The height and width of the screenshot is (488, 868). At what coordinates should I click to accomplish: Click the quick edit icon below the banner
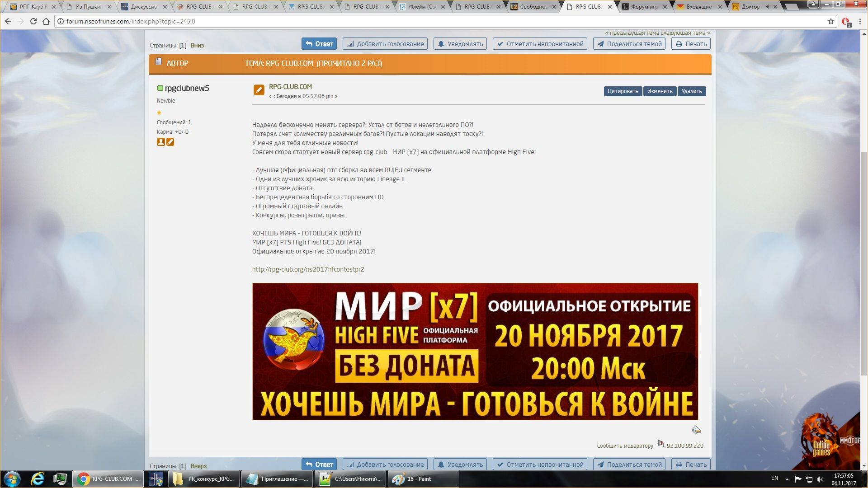pyautogui.click(x=696, y=430)
